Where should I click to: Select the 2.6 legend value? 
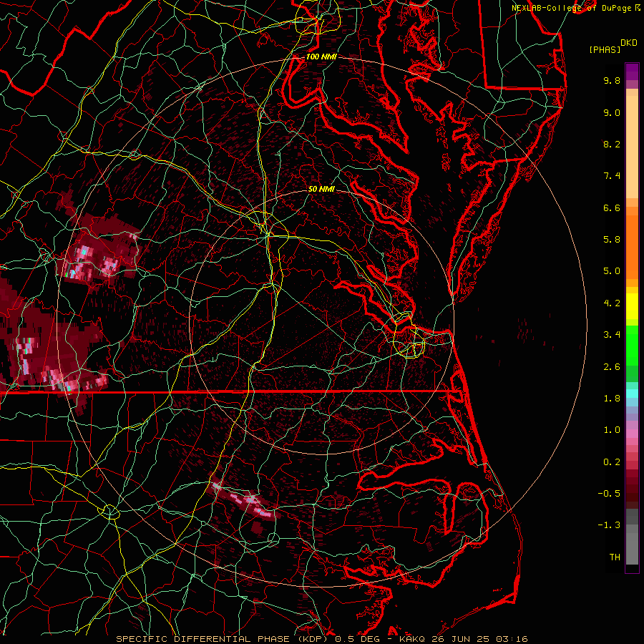[x=612, y=367]
